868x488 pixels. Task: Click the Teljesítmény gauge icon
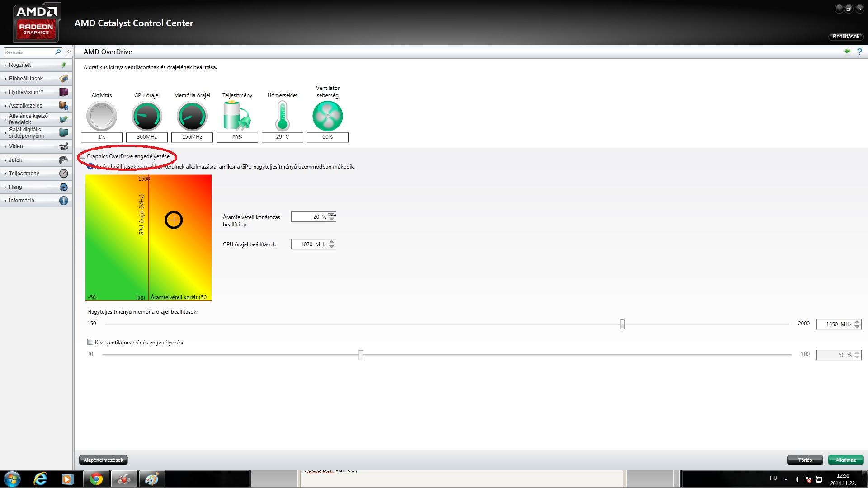pyautogui.click(x=64, y=174)
